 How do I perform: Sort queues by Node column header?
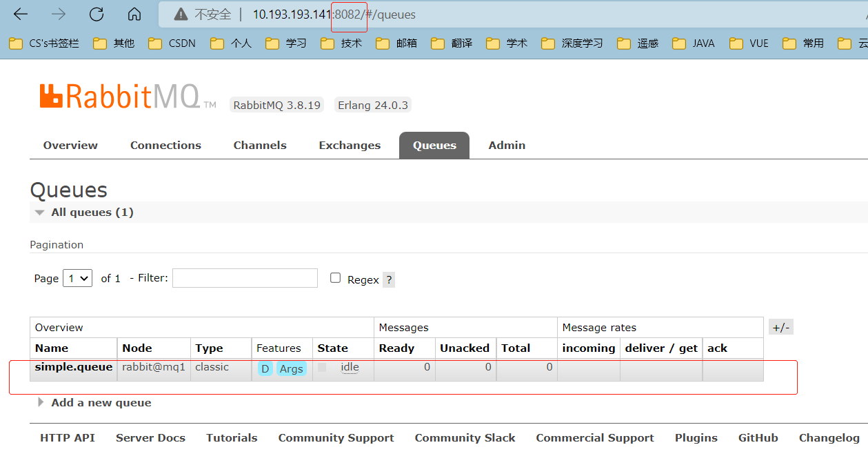click(137, 348)
